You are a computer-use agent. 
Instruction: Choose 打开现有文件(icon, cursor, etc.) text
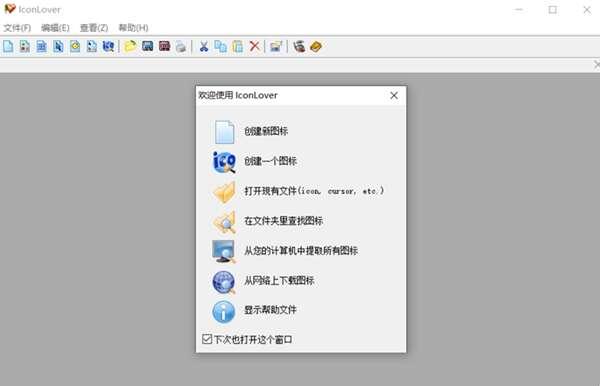[x=314, y=191]
